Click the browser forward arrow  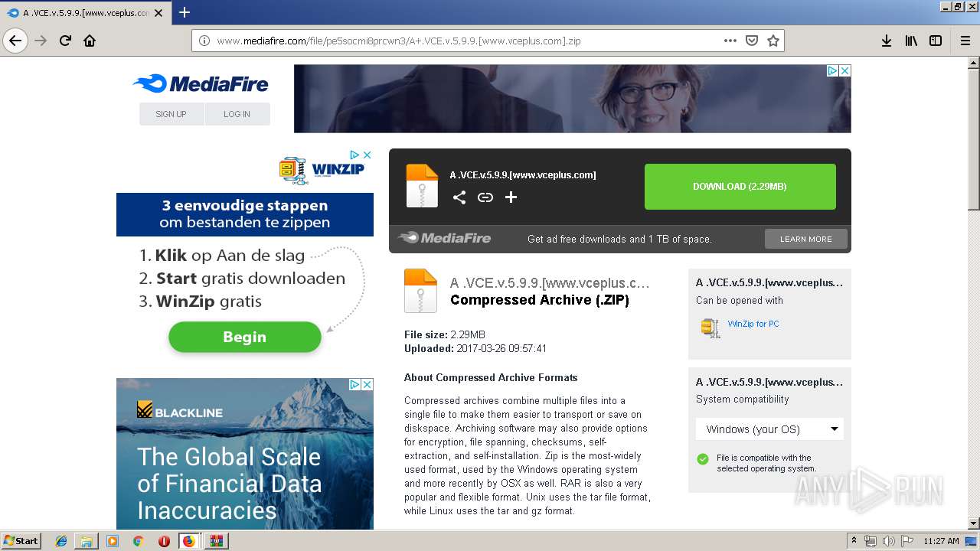point(41,41)
